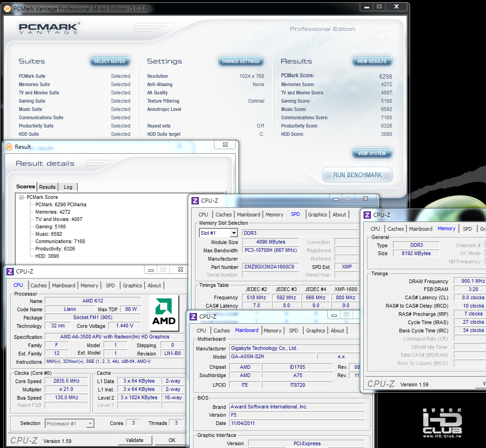Click the Result window orange icon
Image resolution: width=486 pixels, height=448 pixels.
pyautogui.click(x=9, y=146)
